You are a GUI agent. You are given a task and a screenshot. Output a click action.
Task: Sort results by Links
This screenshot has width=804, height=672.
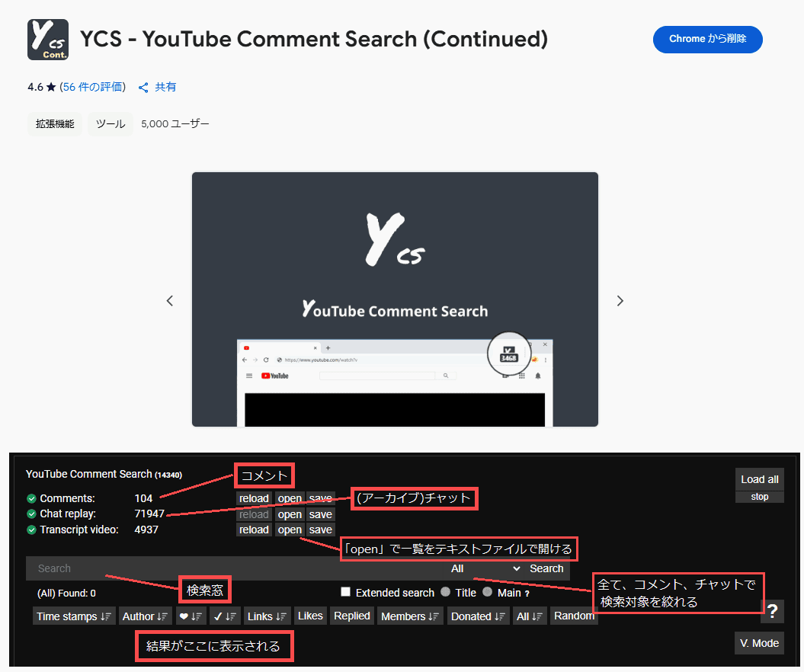pos(267,616)
